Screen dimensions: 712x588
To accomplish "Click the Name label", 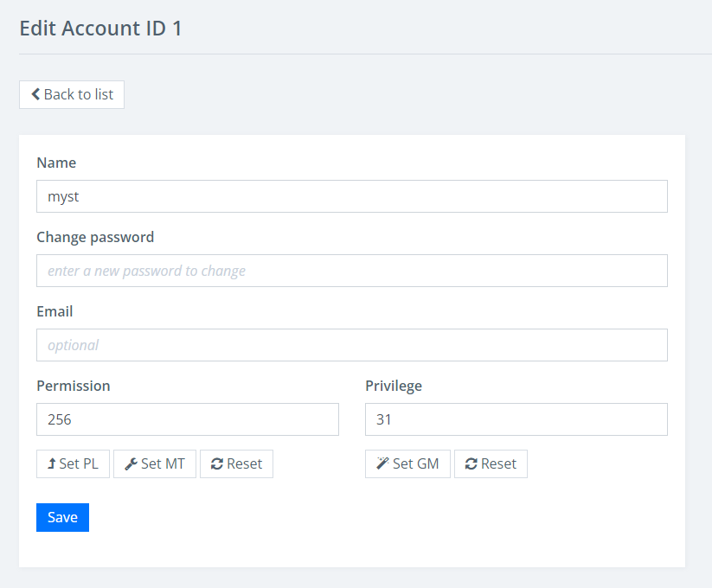I will click(x=56, y=163).
